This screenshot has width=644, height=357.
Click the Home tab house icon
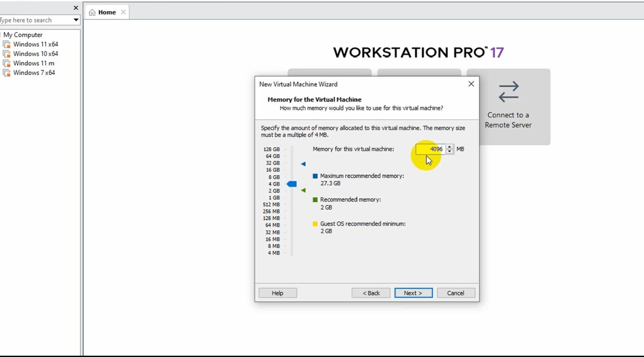tap(92, 13)
